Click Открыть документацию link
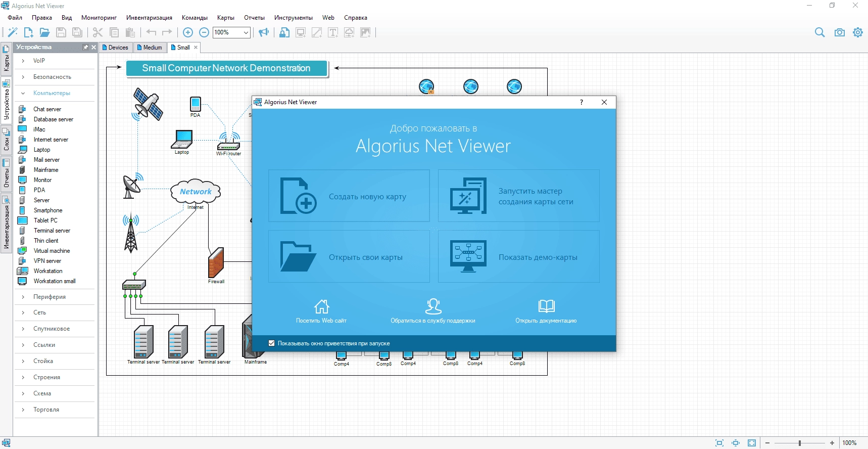The image size is (868, 449). coord(546,311)
